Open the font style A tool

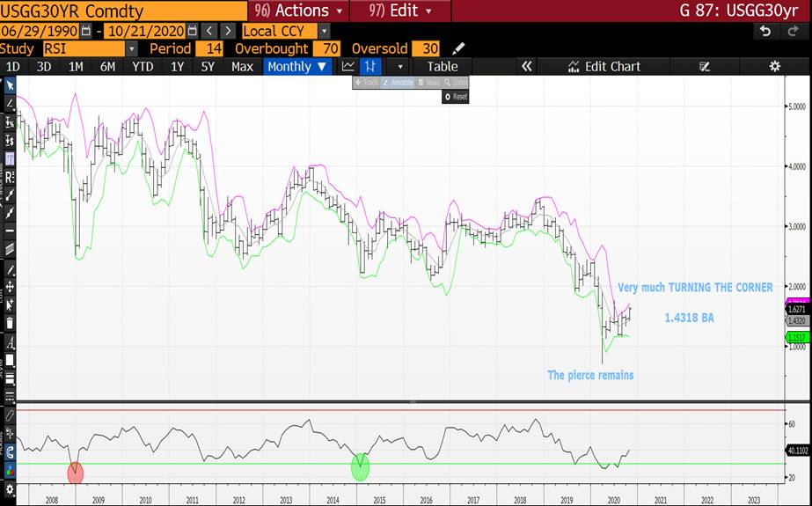tap(10, 342)
